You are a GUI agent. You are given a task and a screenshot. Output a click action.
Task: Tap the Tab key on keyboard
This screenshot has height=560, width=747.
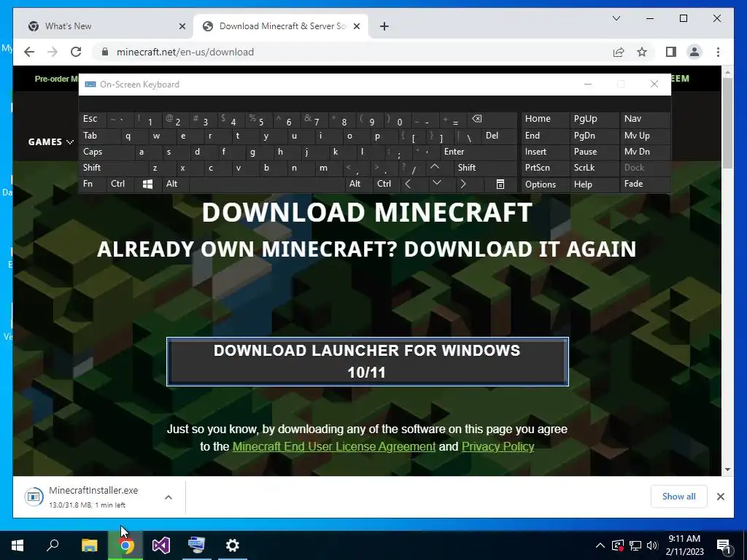tap(99, 136)
